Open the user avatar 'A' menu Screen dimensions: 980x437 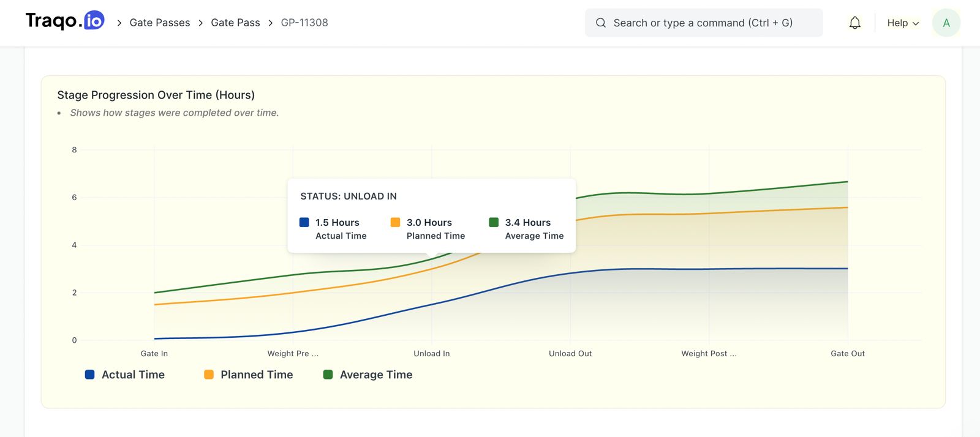coord(946,23)
